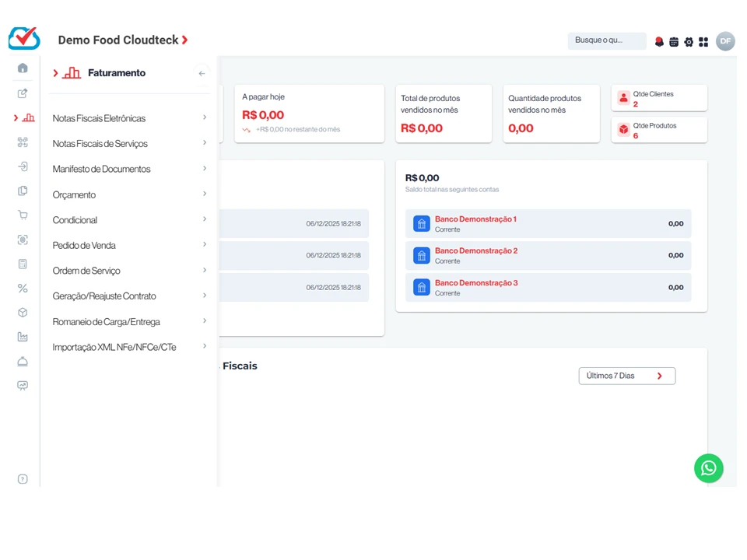The height and width of the screenshot is (560, 747).
Task: Open the notifications bell
Action: point(659,42)
